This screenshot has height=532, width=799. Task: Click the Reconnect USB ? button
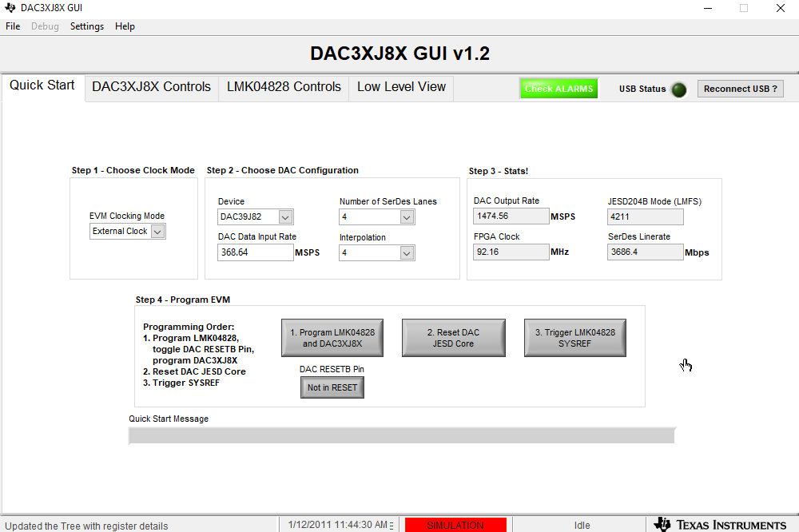(x=741, y=89)
